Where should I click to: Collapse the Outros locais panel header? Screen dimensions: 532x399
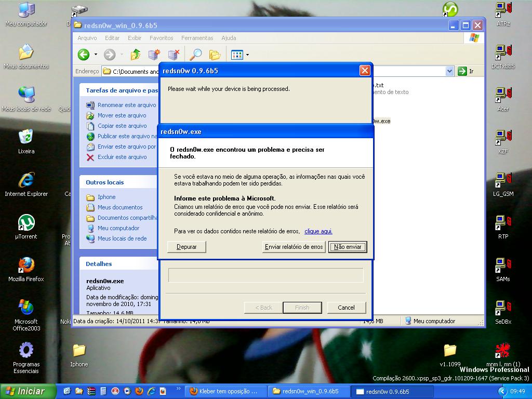pyautogui.click(x=119, y=182)
